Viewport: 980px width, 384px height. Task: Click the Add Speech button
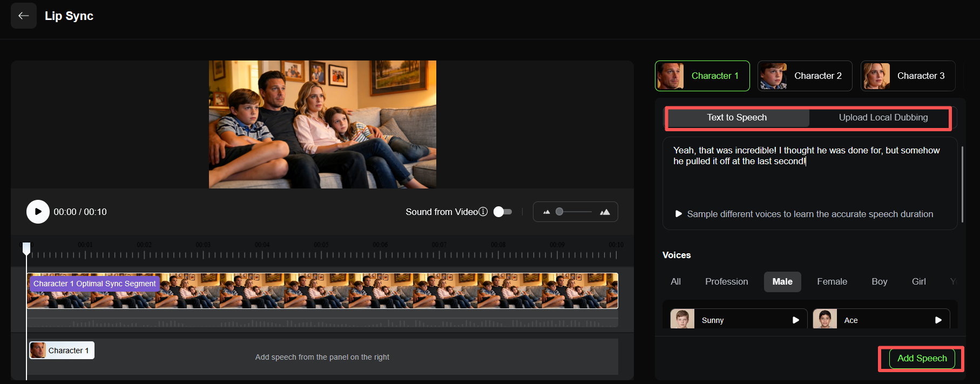(922, 358)
